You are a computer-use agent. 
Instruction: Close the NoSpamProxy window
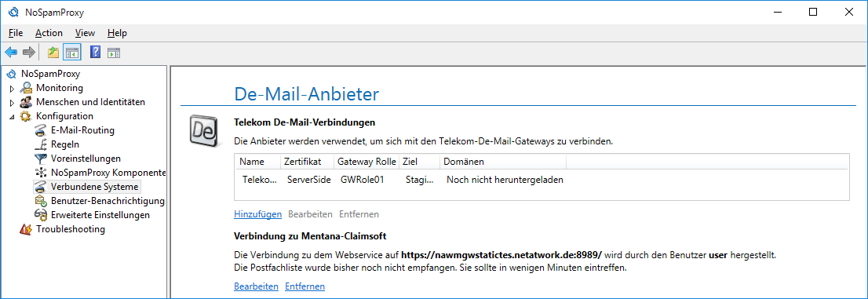click(848, 13)
